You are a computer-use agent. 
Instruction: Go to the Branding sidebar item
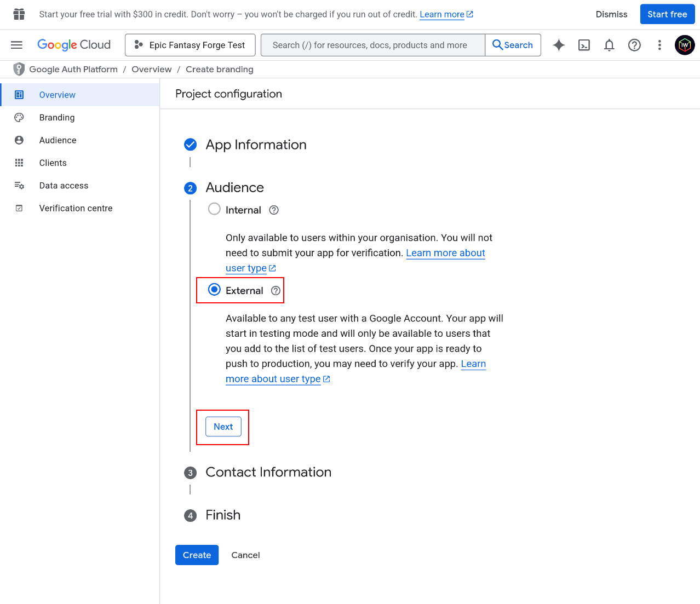tap(56, 117)
